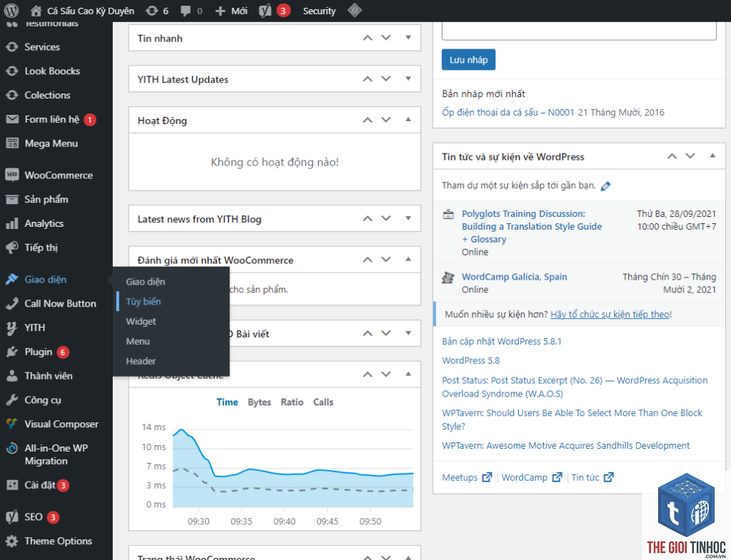
Task: Collapse Đánh giá mới nhất WooCommerce panel
Action: point(408,259)
